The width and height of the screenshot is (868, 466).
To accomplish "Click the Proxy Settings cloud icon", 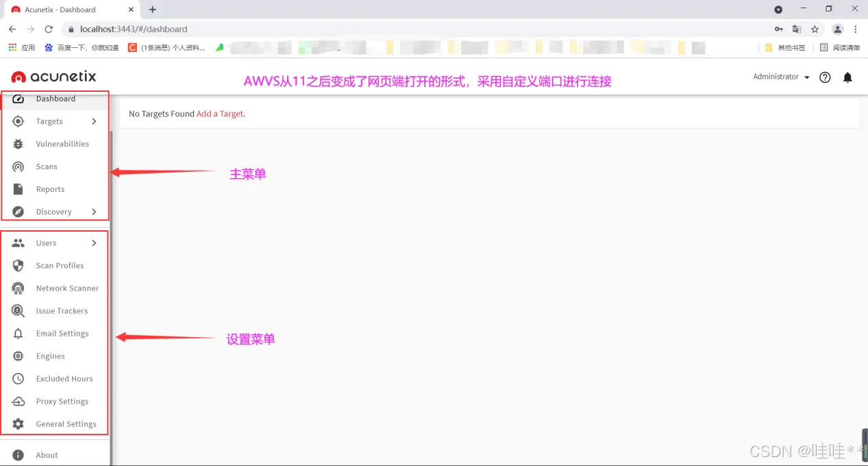I will 18,401.
